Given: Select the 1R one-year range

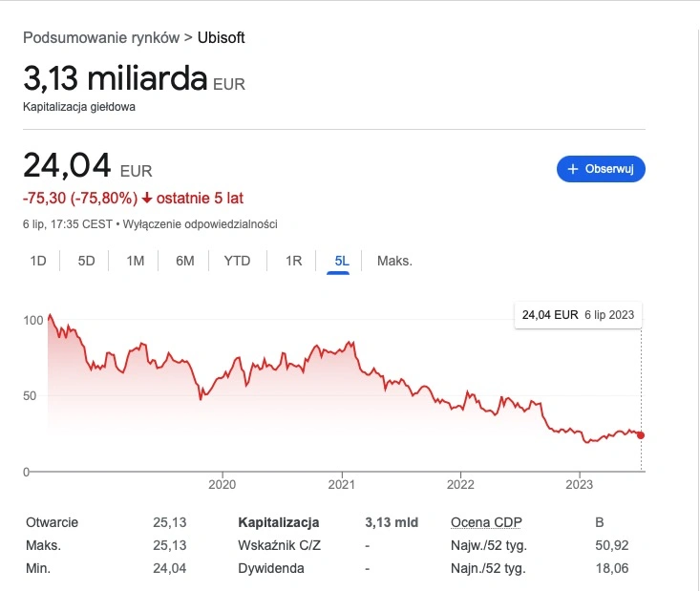Looking at the screenshot, I should pos(294,261).
